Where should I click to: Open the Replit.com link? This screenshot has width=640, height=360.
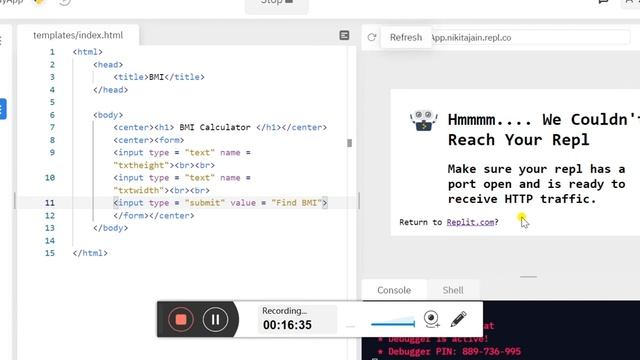pyautogui.click(x=470, y=222)
